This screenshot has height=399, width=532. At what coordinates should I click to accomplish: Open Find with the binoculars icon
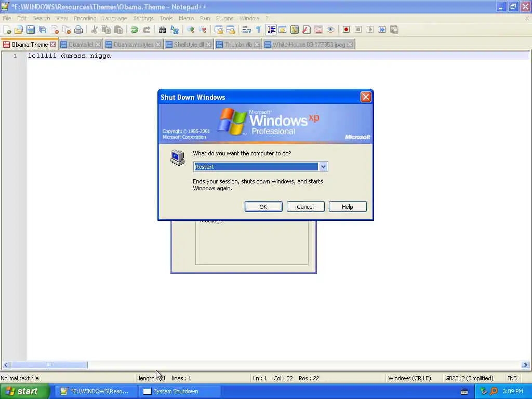[163, 30]
